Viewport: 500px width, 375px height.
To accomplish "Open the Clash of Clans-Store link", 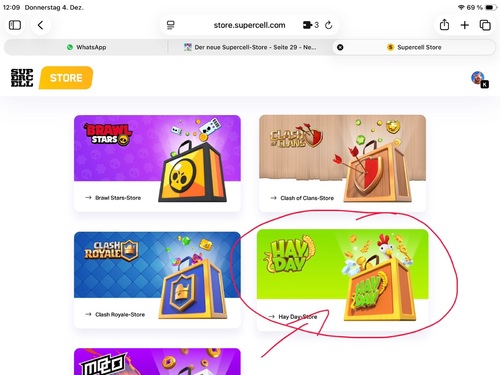I will pyautogui.click(x=302, y=198).
